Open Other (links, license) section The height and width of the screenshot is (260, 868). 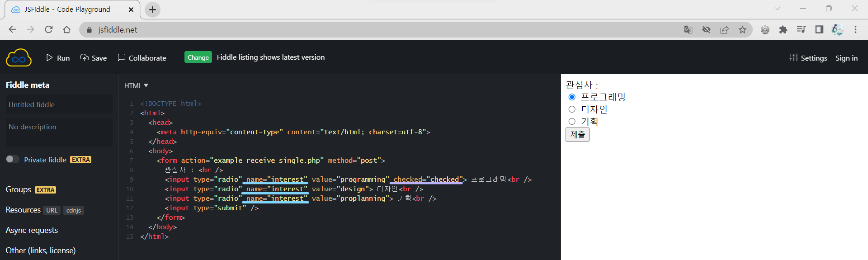tap(41, 251)
